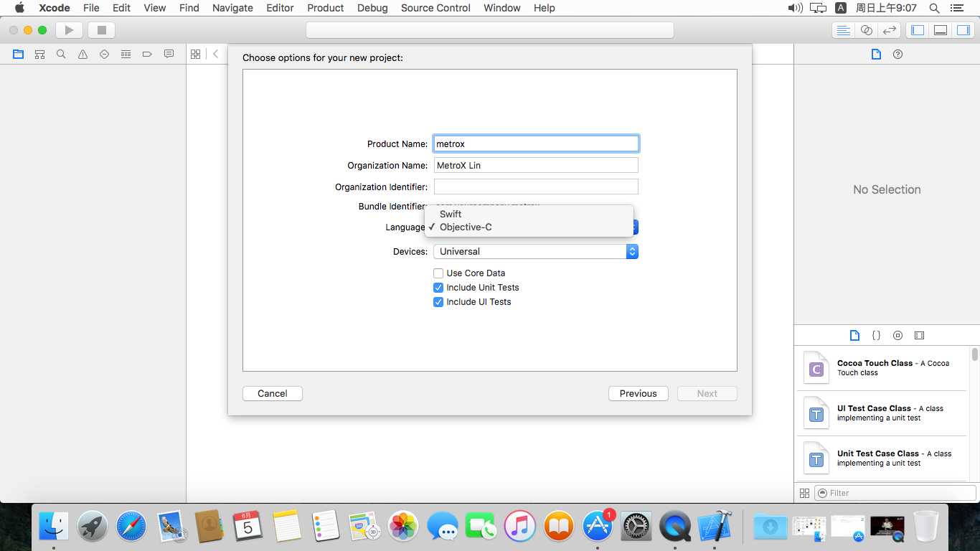The height and width of the screenshot is (551, 980).
Task: Open App Store from the Dock
Action: (x=598, y=527)
